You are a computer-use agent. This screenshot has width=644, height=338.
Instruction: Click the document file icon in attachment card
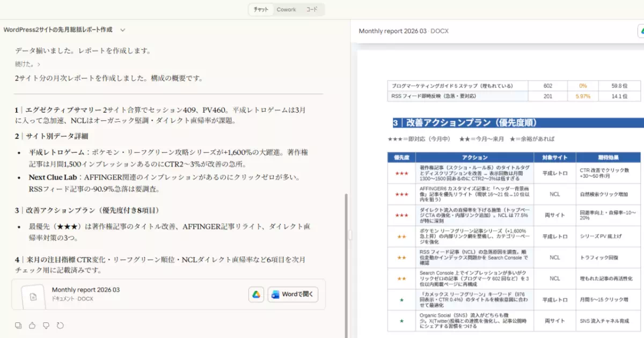click(x=33, y=296)
